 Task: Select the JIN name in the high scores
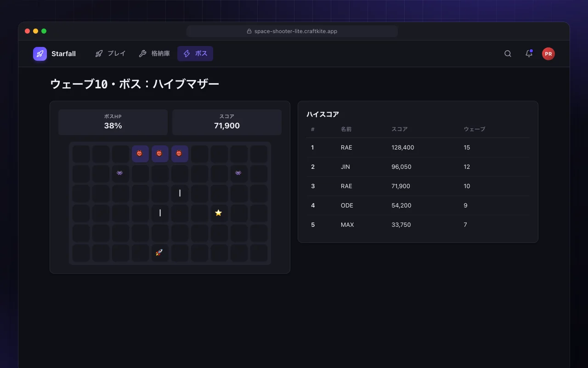(x=345, y=167)
